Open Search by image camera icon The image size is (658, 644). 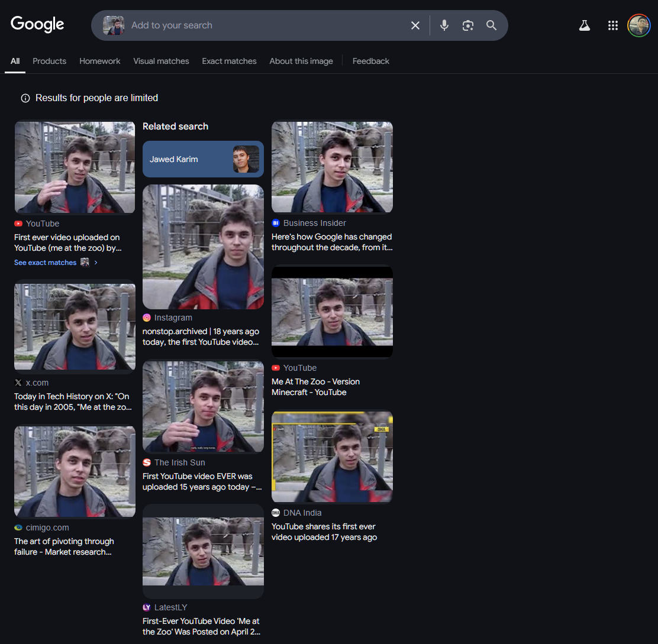point(467,25)
